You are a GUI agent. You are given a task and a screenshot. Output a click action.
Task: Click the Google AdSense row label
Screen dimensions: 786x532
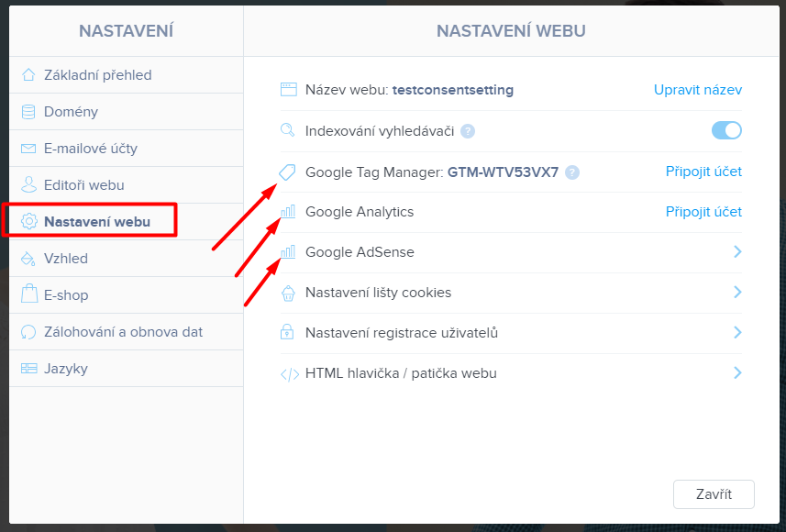pos(360,251)
